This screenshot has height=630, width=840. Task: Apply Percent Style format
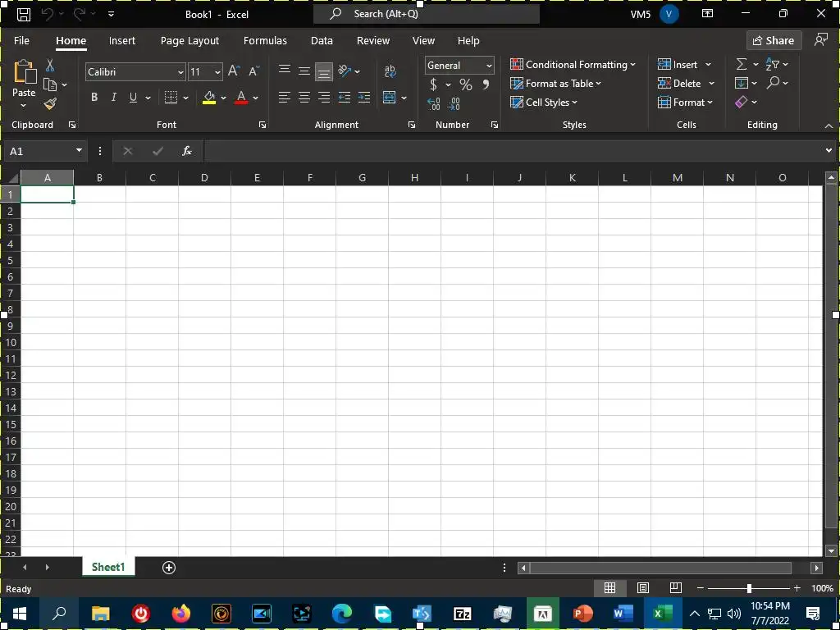click(x=466, y=84)
